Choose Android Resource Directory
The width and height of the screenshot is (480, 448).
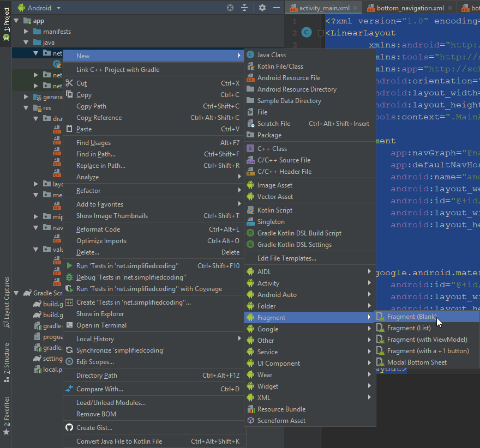(310, 89)
